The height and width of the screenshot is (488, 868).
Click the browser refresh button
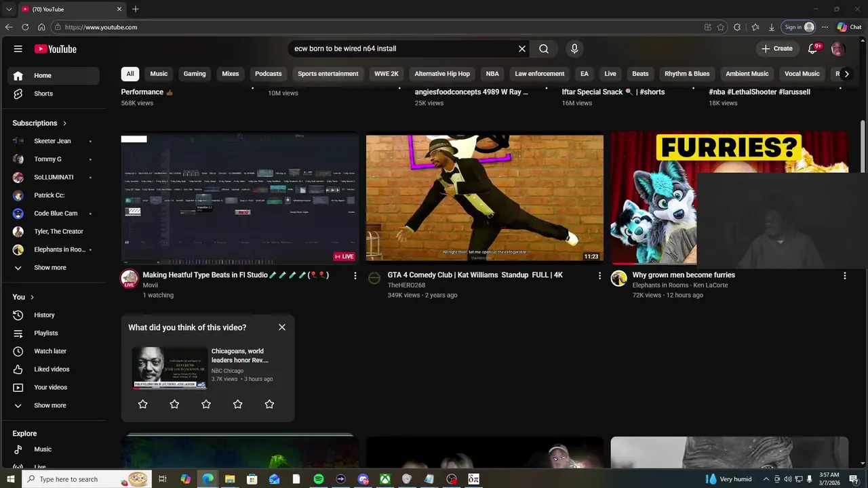click(25, 27)
